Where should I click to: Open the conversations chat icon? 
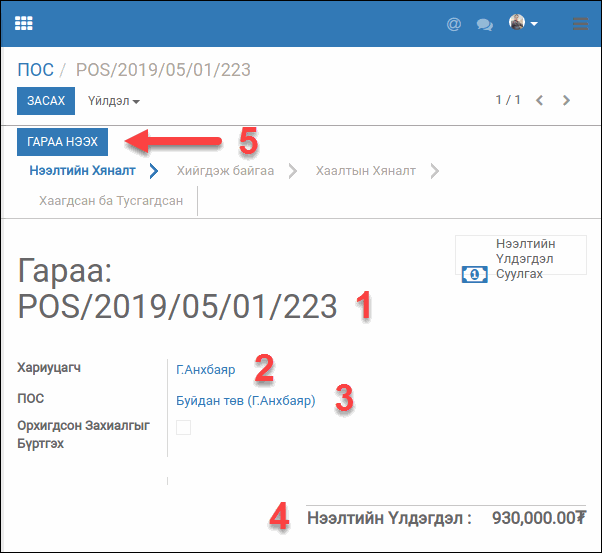point(485,24)
